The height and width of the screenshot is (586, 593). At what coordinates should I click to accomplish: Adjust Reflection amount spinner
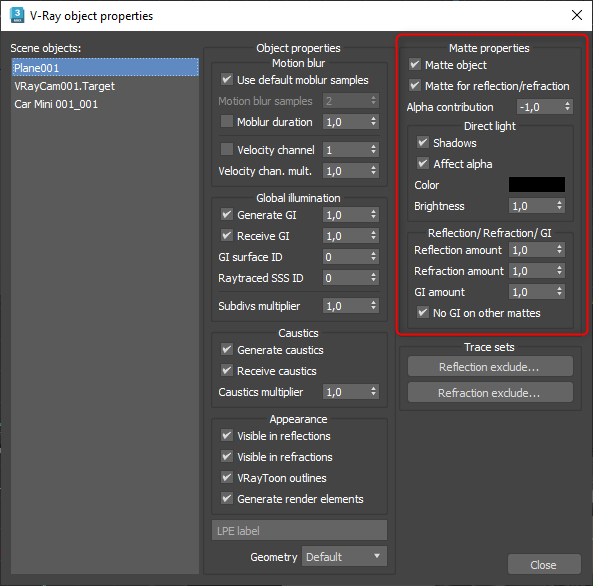point(559,250)
